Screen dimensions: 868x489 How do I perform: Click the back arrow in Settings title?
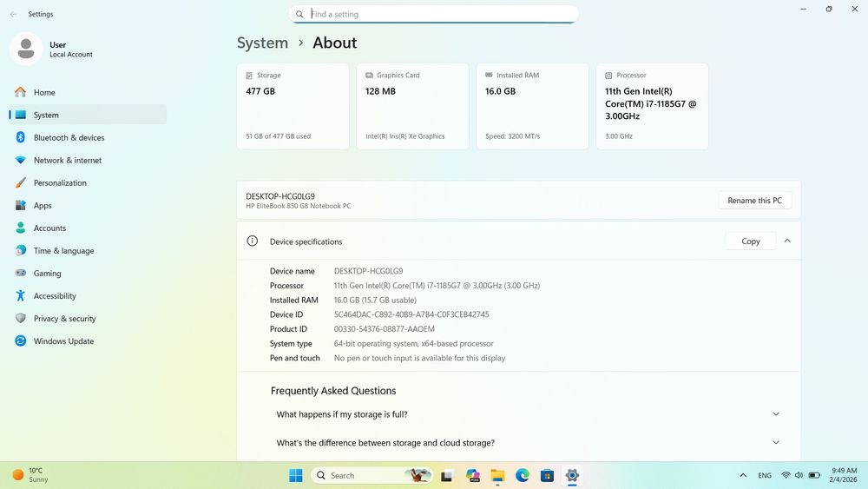click(x=13, y=14)
